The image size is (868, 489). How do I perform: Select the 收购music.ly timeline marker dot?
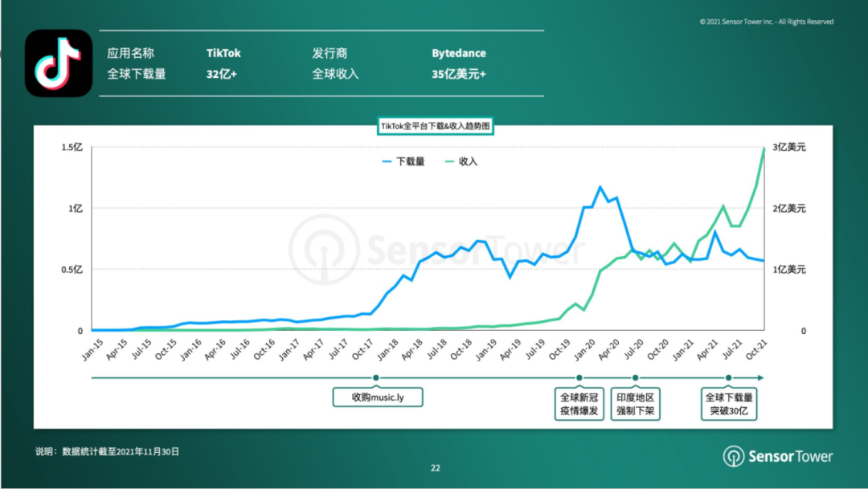tap(376, 377)
